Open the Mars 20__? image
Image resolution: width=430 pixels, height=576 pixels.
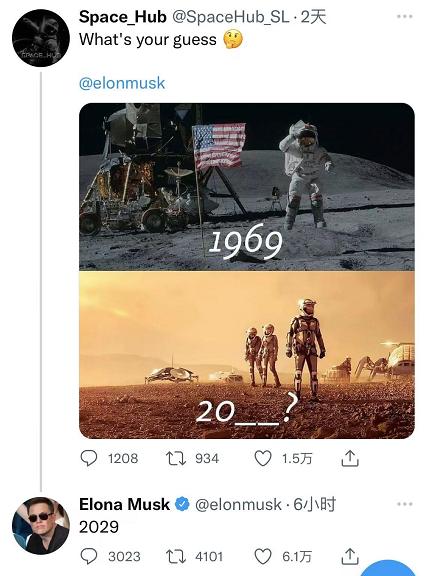[x=247, y=355]
